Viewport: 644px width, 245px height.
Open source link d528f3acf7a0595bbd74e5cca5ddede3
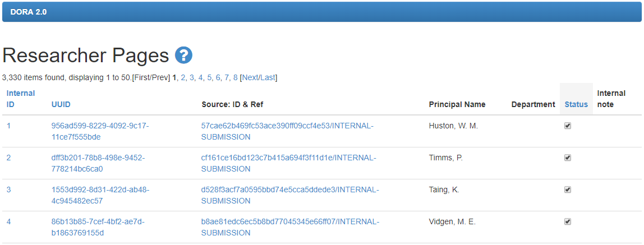point(291,195)
